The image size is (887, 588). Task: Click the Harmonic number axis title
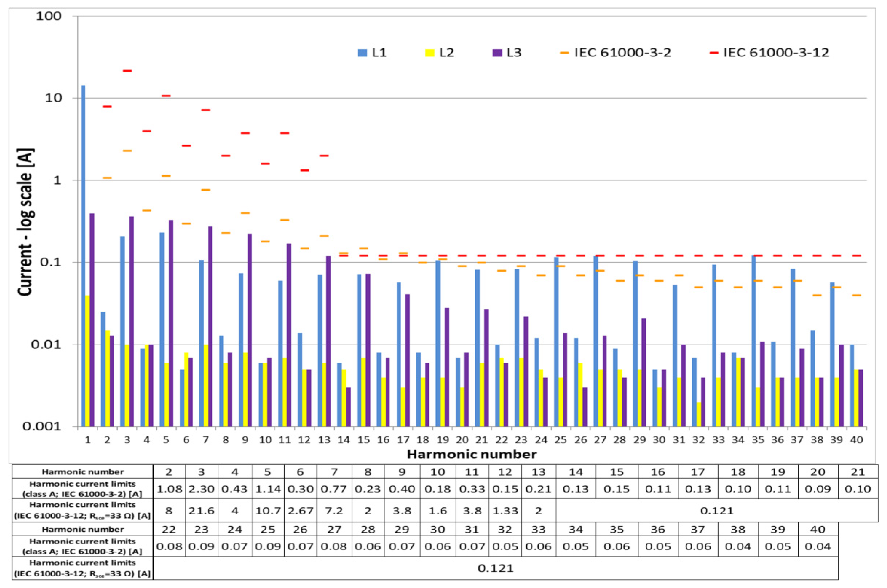point(471,455)
